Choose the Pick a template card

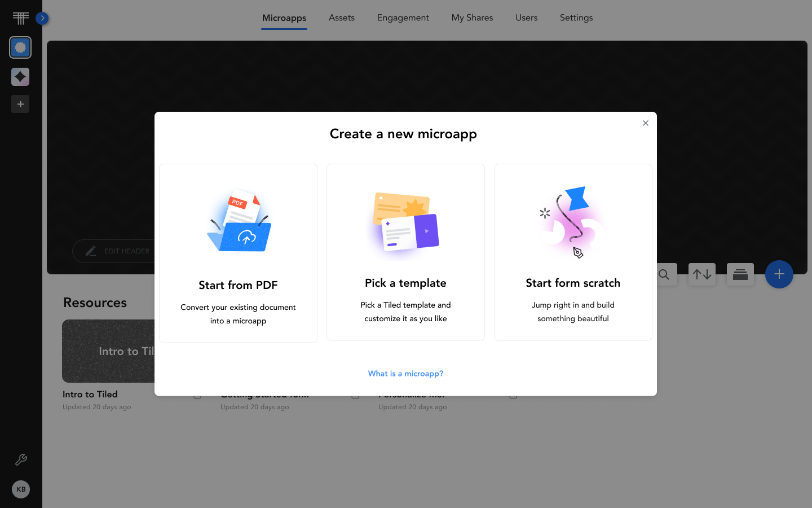coord(405,252)
